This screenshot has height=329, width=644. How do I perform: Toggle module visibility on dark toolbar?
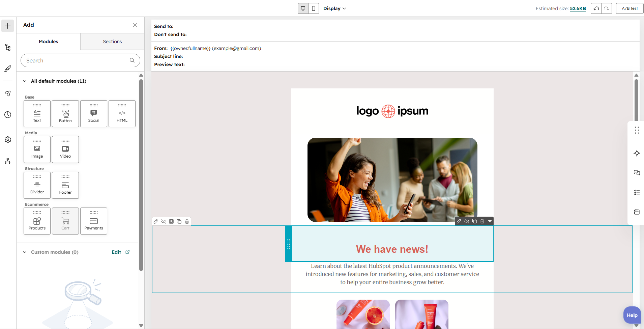tap(467, 221)
